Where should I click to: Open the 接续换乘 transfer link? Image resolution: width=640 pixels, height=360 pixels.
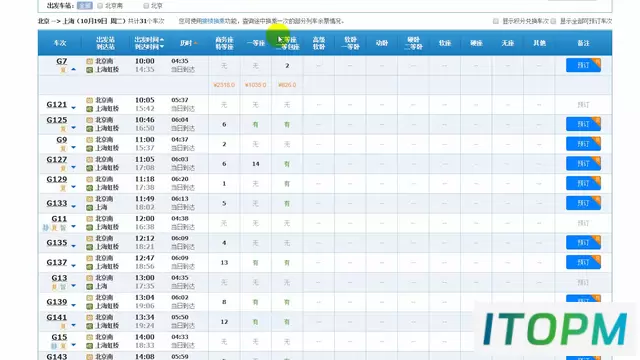click(213, 21)
